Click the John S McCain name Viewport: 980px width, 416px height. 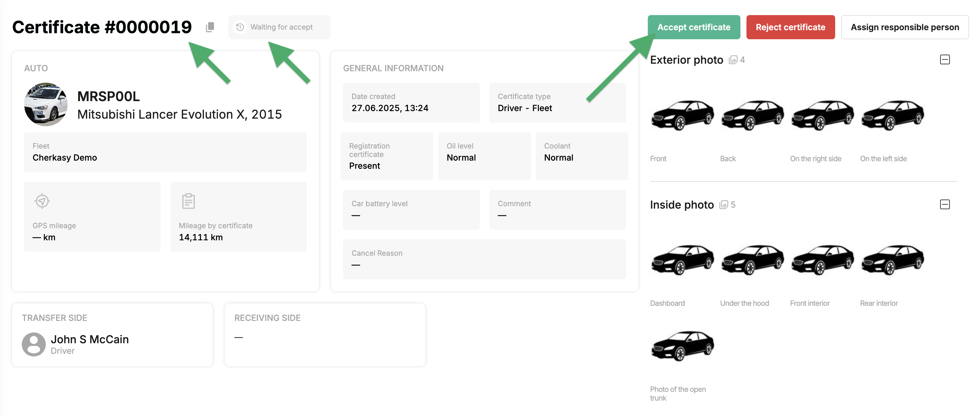(90, 339)
